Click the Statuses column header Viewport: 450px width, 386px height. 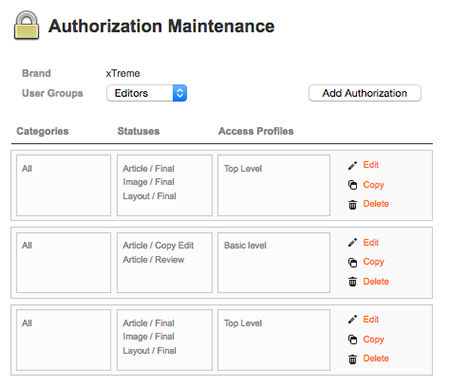138,131
